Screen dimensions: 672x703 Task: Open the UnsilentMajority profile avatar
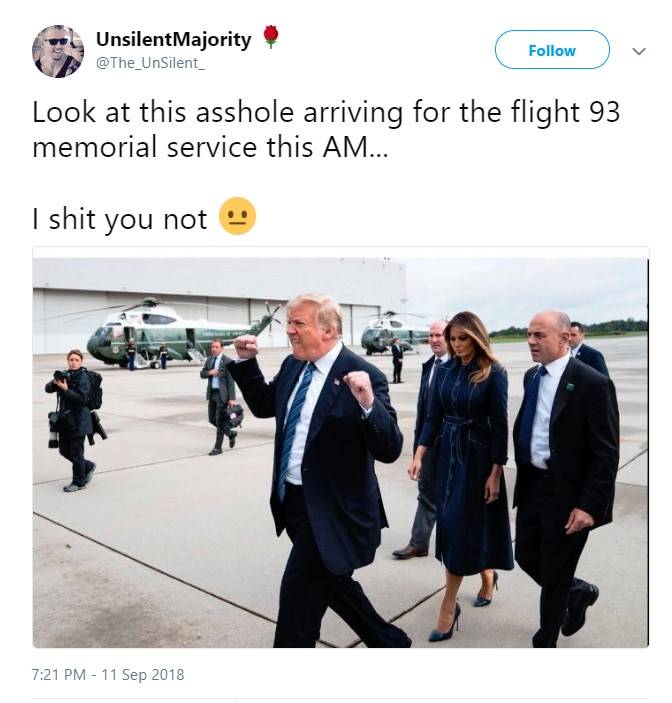click(x=58, y=51)
